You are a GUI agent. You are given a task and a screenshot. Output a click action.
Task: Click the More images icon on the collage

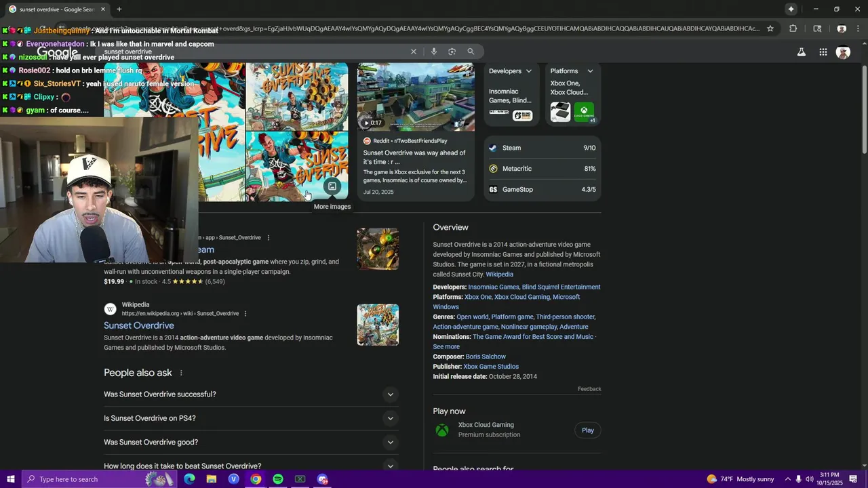332,186
